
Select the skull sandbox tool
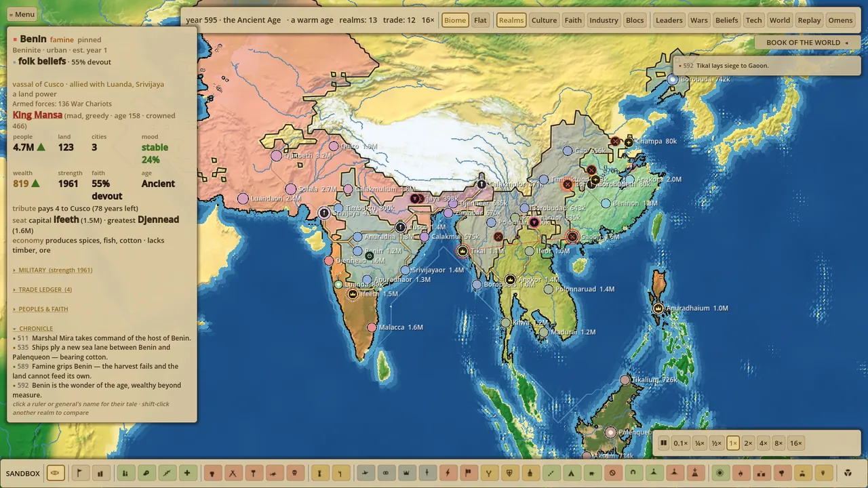point(295,473)
